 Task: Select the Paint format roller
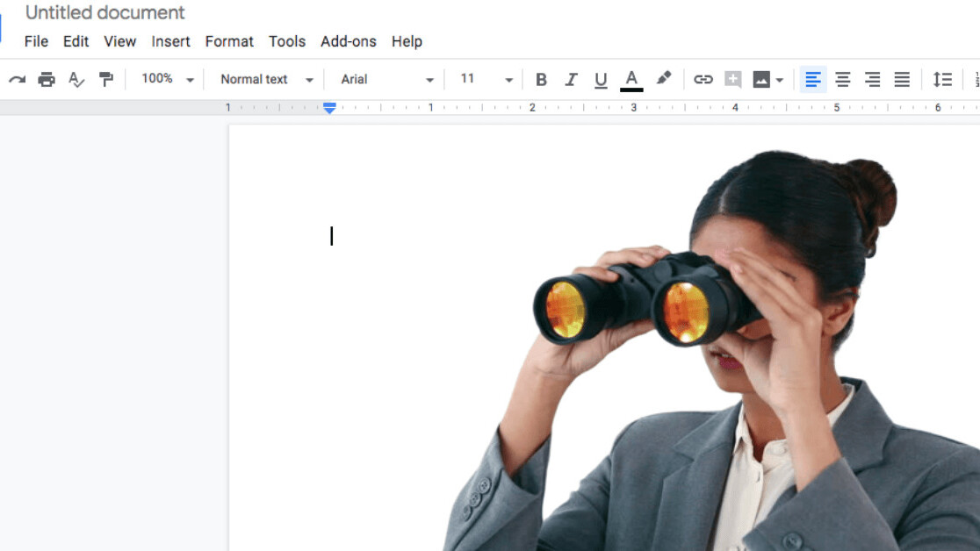coord(106,80)
